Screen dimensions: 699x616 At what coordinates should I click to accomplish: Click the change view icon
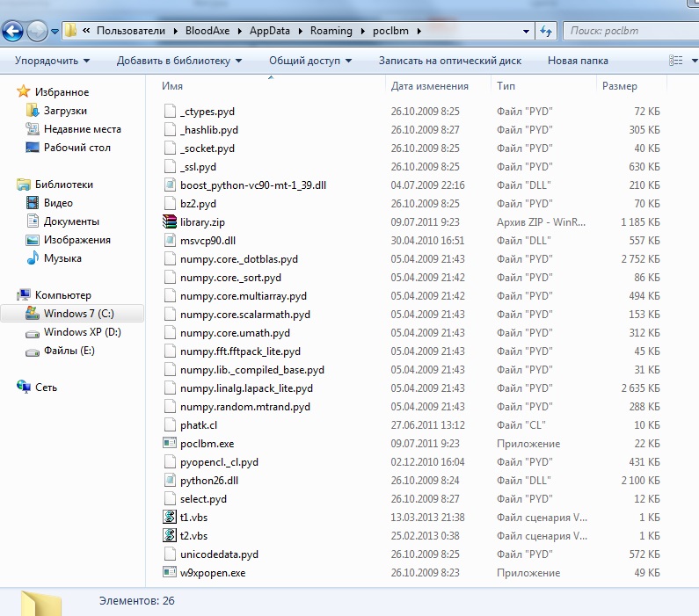(676, 60)
